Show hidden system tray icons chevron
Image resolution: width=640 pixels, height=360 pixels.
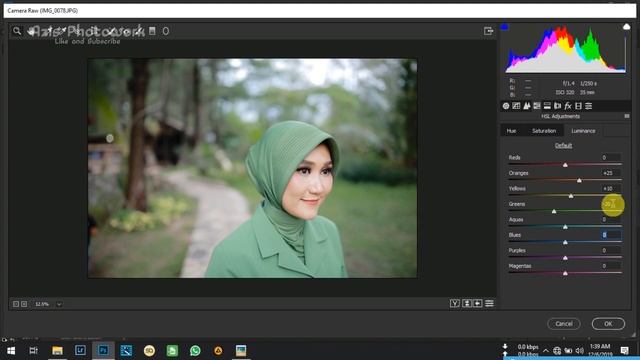[546, 351]
